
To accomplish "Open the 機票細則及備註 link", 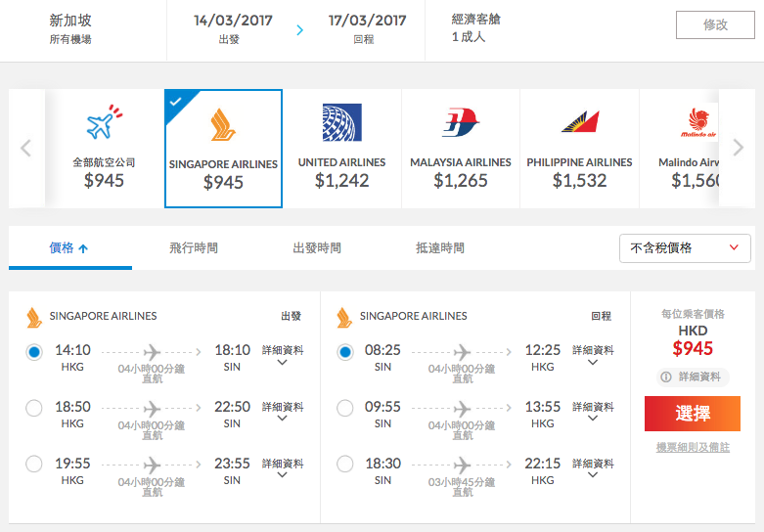I will (x=693, y=447).
